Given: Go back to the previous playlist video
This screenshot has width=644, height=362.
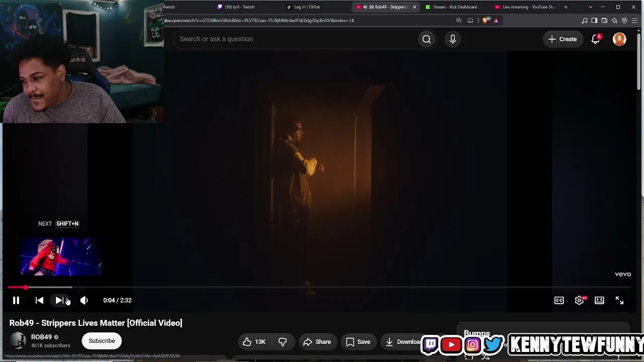Looking at the screenshot, I should pyautogui.click(x=39, y=300).
